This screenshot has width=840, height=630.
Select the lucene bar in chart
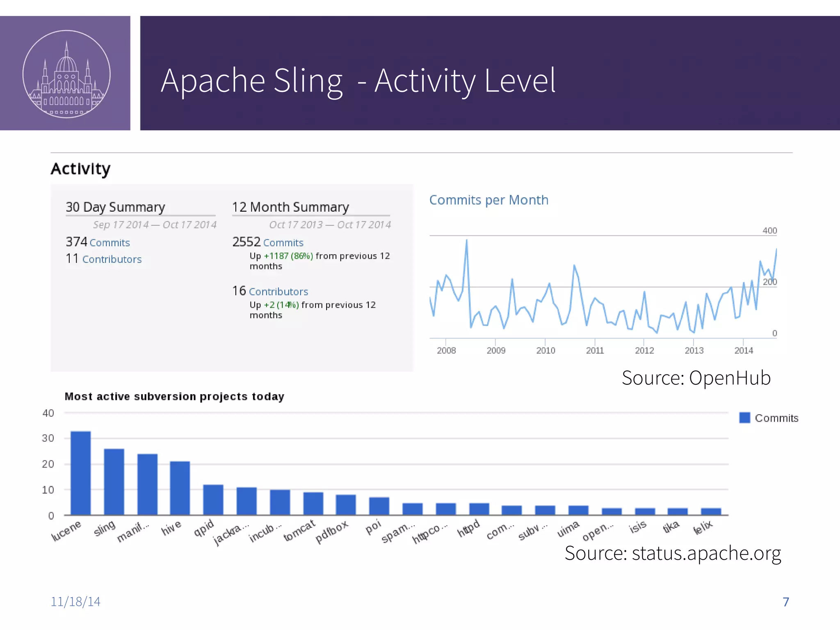pyautogui.click(x=80, y=473)
